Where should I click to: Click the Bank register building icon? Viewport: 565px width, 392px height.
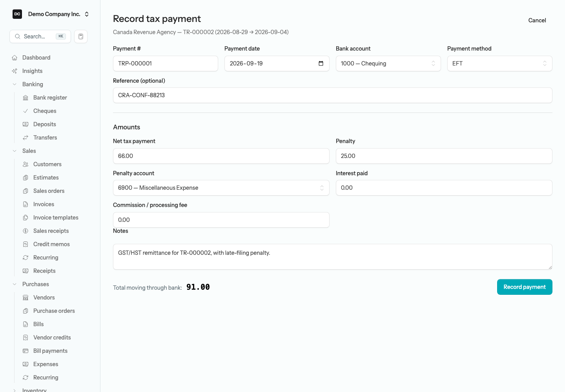click(x=26, y=98)
